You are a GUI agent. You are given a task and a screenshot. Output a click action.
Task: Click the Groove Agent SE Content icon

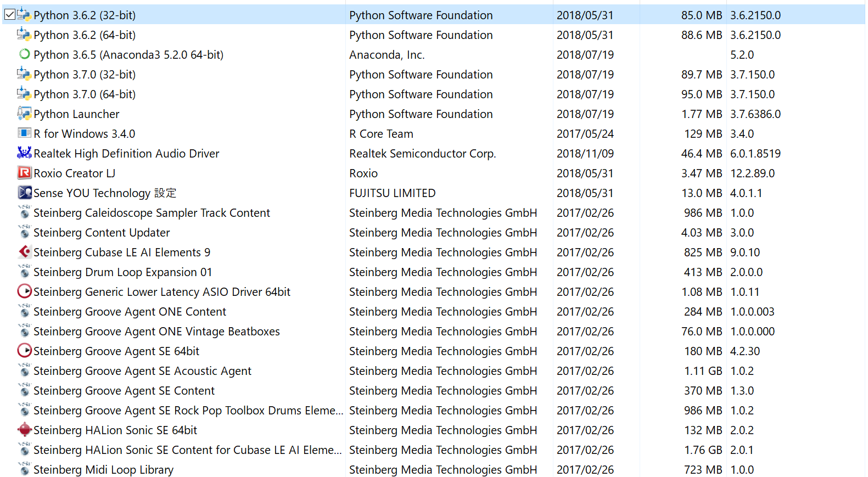24,390
